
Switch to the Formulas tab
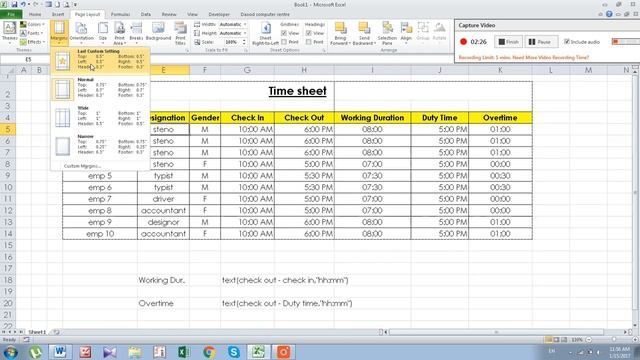pos(120,14)
